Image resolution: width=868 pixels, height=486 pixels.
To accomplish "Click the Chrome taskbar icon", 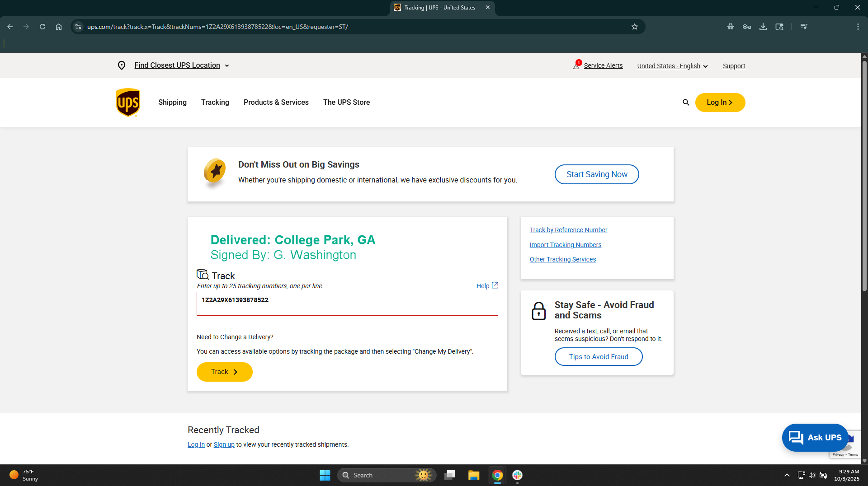I will tap(497, 475).
